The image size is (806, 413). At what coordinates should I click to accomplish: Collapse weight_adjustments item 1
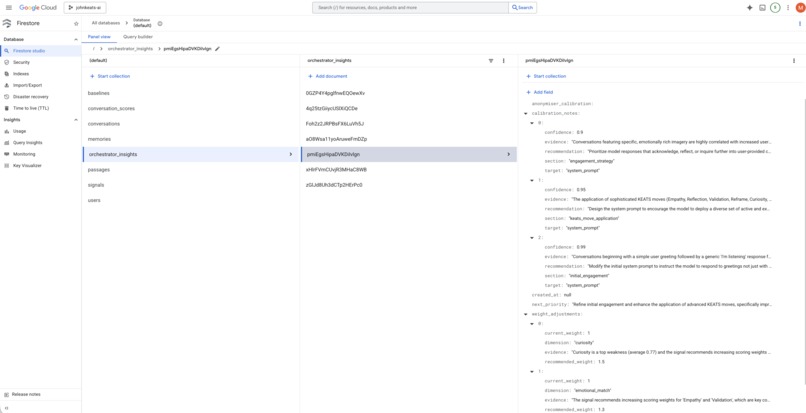pos(532,371)
